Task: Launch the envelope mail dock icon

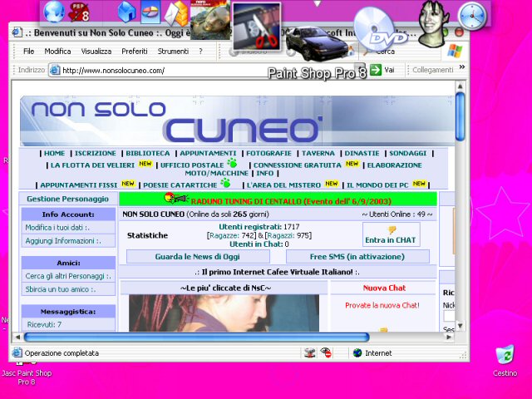Action: [x=176, y=13]
